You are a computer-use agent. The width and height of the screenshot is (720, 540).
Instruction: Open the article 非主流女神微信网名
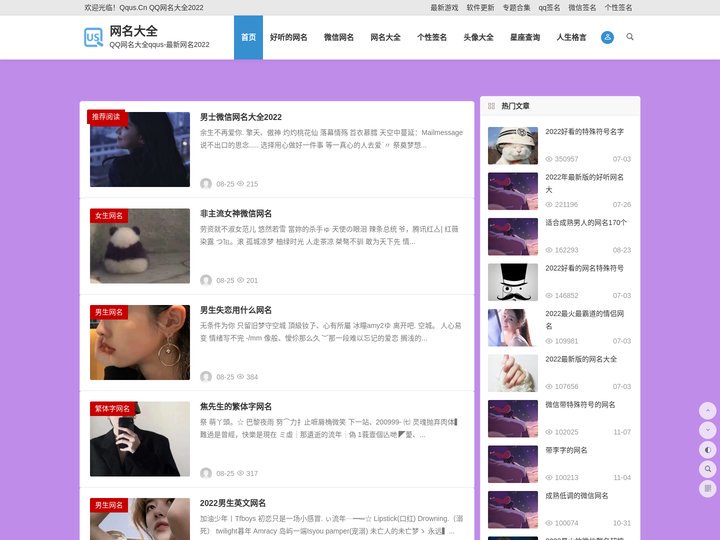click(236, 214)
